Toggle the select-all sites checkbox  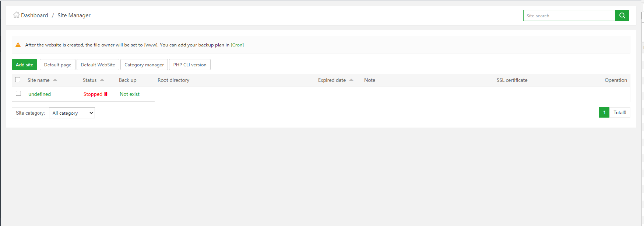tap(18, 80)
